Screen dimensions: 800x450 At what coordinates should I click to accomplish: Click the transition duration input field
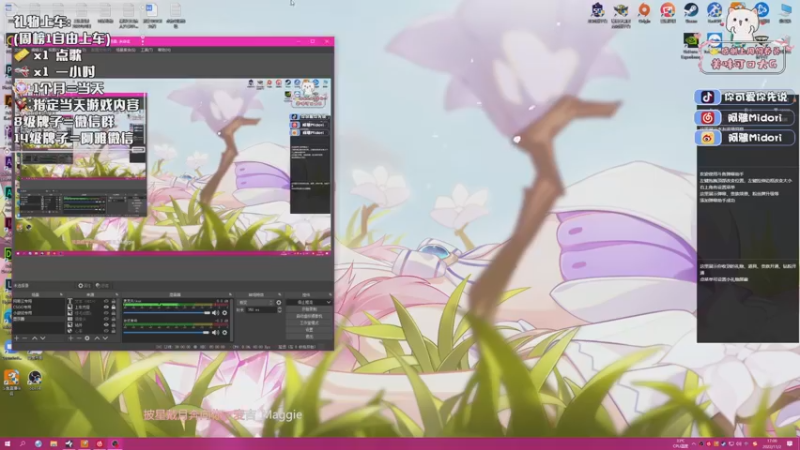261,310
